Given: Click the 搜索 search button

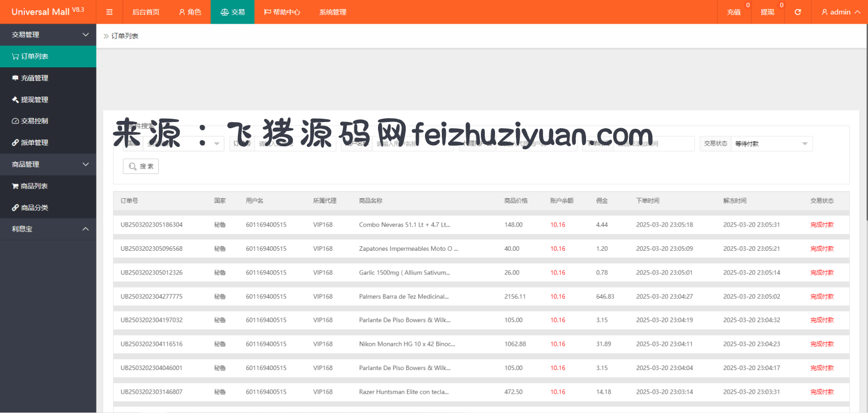Looking at the screenshot, I should tap(141, 166).
